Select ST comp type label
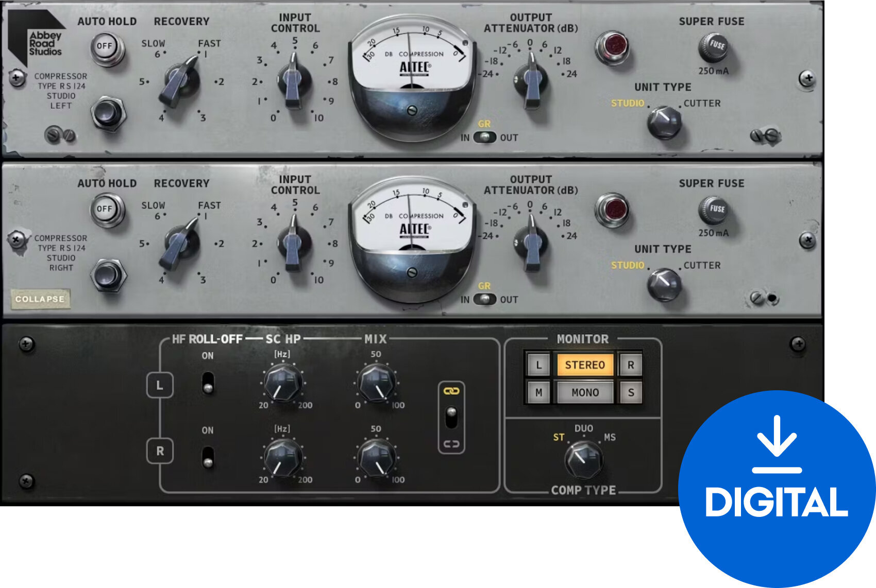Screen dimensions: 876x588 (x=559, y=438)
